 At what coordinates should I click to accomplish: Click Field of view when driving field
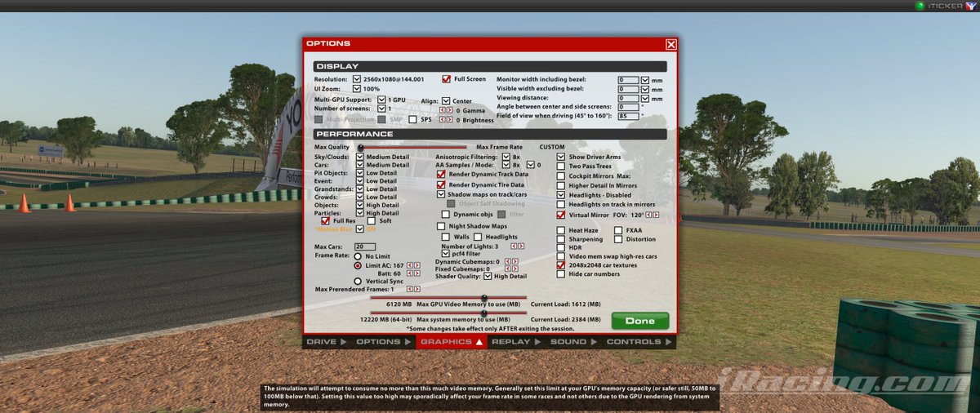(x=628, y=116)
